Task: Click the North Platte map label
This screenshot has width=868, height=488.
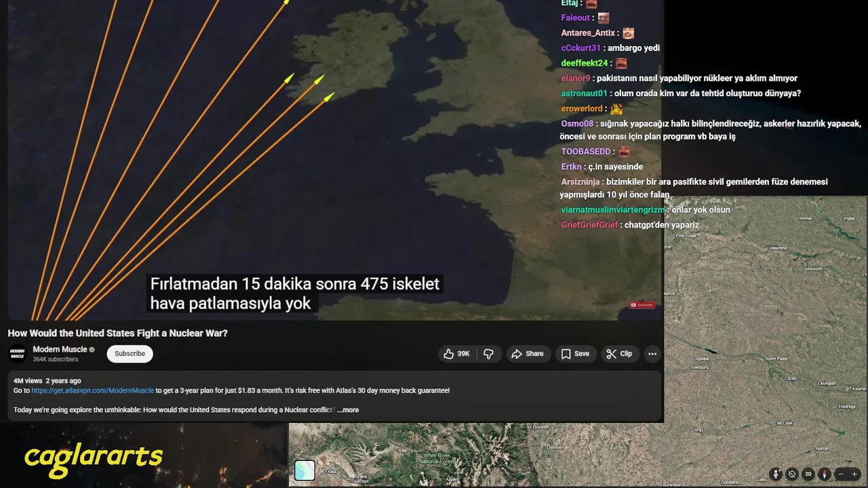Action: click(x=776, y=359)
